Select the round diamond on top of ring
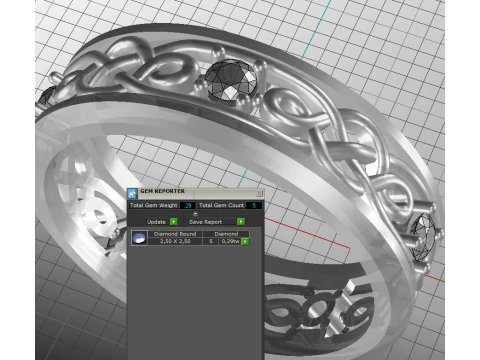480x360 pixels. click(x=231, y=80)
